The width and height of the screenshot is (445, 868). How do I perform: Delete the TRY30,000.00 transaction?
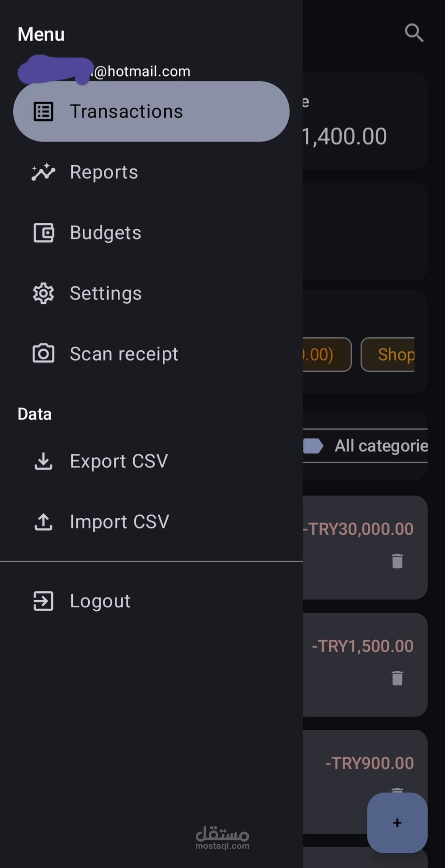(397, 561)
